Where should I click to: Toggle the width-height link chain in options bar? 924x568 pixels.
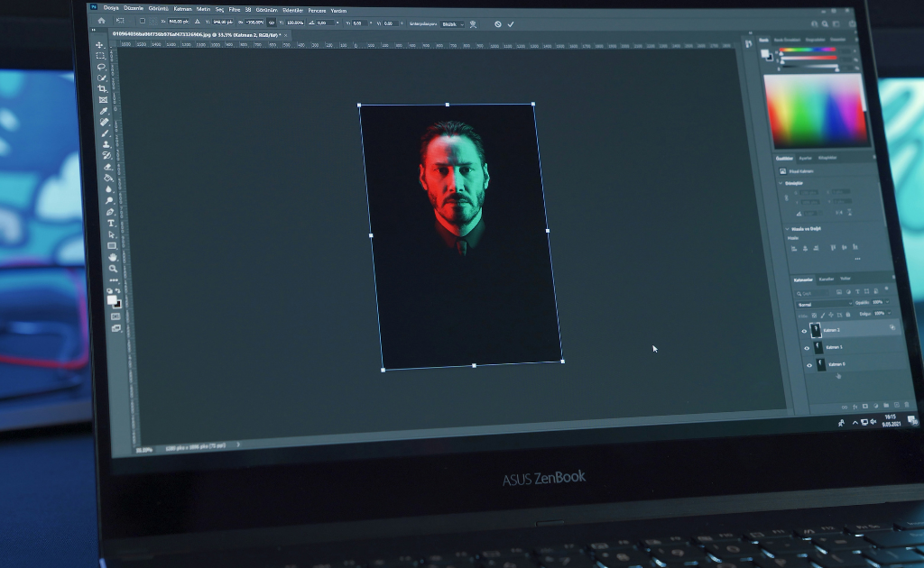[x=271, y=23]
